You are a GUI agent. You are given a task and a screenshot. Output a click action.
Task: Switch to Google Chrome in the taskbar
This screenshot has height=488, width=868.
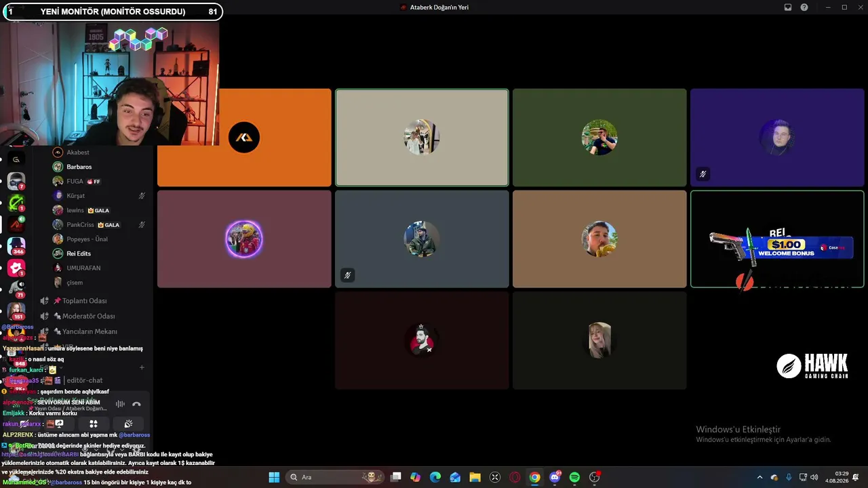[535, 477]
